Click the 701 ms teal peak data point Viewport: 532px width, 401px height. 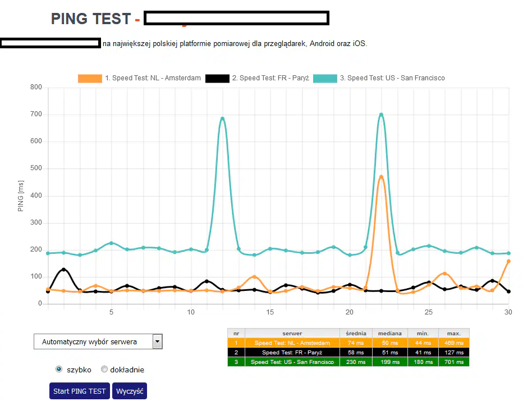click(x=382, y=115)
